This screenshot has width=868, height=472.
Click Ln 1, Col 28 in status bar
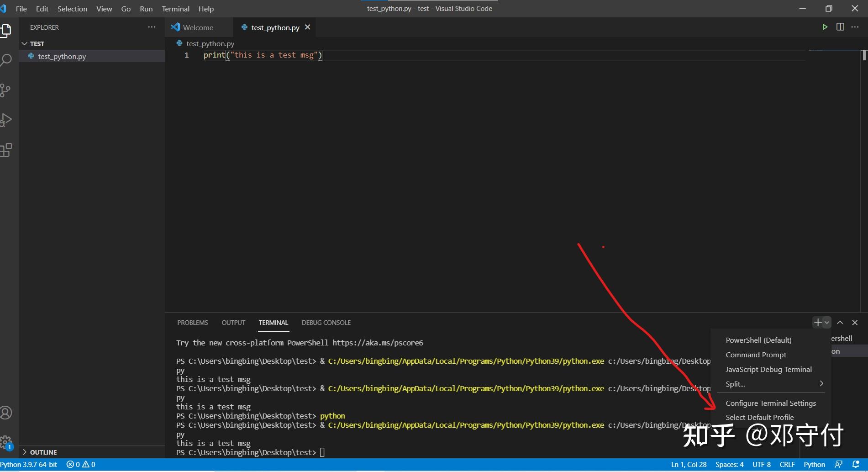click(x=689, y=465)
